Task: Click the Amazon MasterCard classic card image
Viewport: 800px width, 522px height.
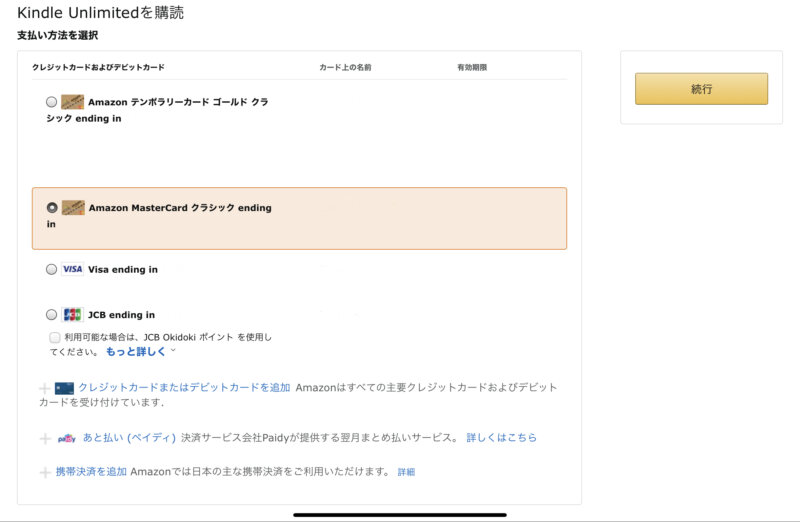Action: [x=73, y=208]
